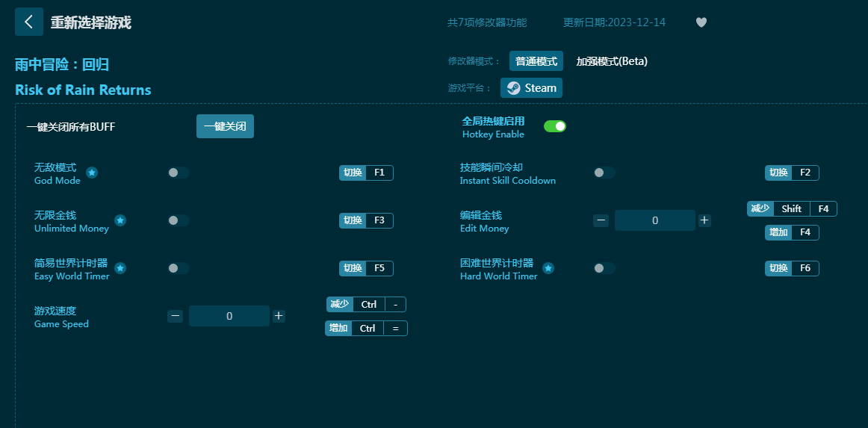
Task: Go back with the left arrow icon
Action: tap(29, 22)
